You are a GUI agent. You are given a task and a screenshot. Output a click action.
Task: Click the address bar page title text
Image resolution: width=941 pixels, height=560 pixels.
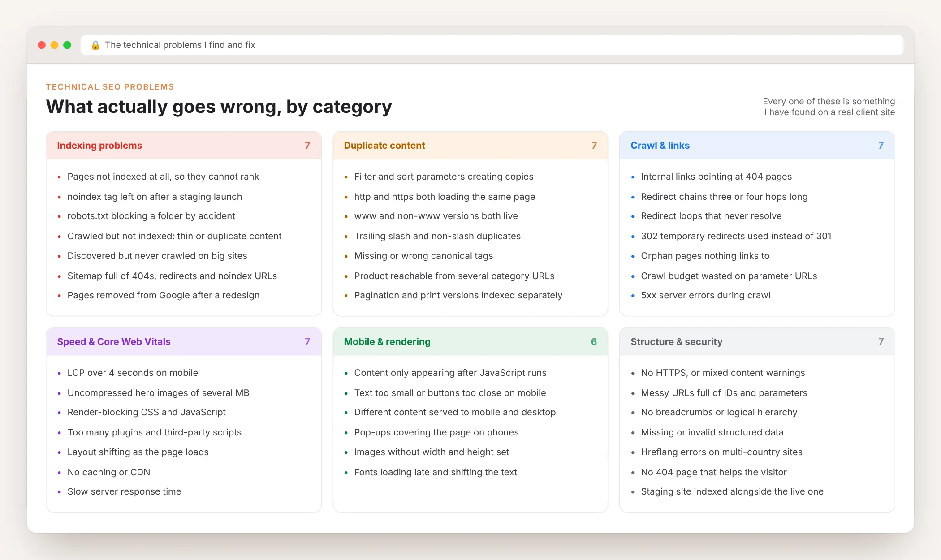180,45
